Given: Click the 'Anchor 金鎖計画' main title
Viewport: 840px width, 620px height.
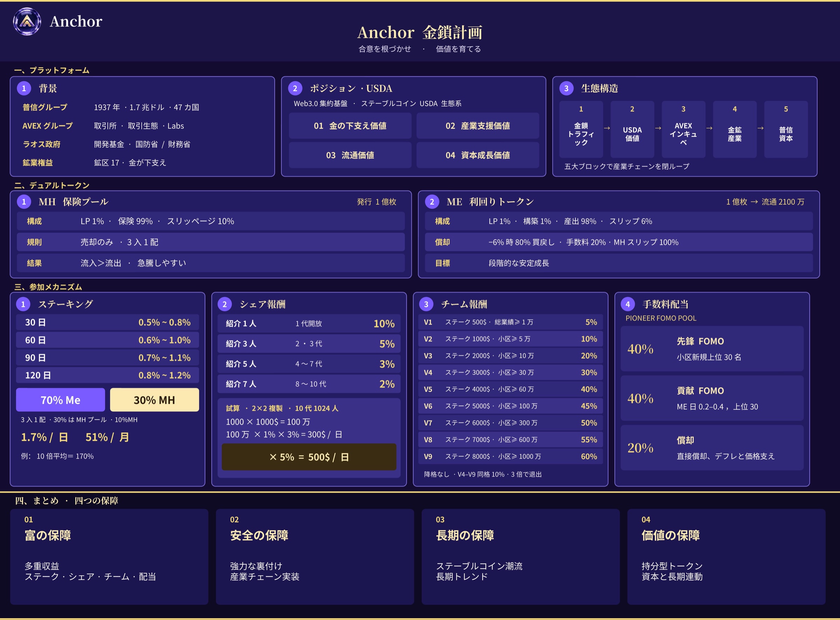Looking at the screenshot, I should (420, 32).
